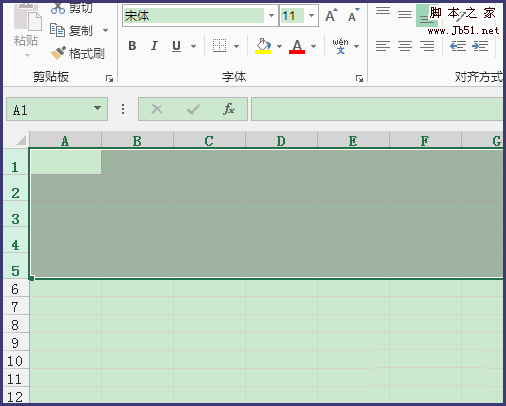The width and height of the screenshot is (506, 406).
Task: Open phonetic guide dropdown arrow
Action: pos(357,46)
